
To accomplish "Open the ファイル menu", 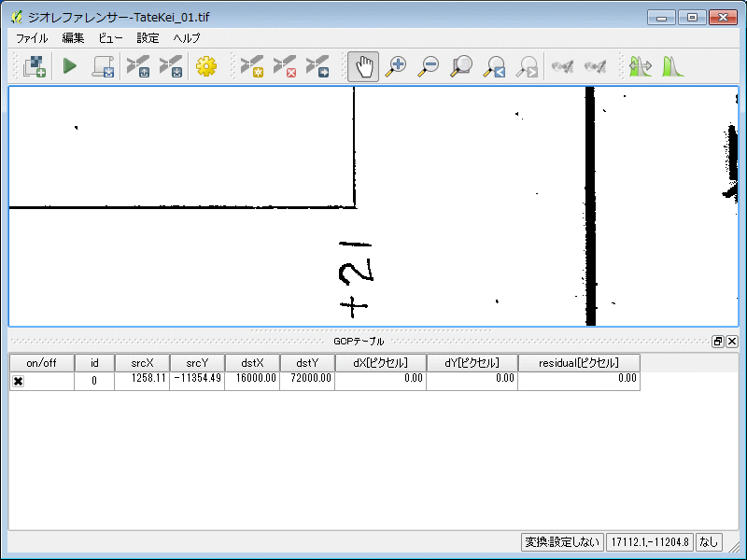I will (33, 38).
